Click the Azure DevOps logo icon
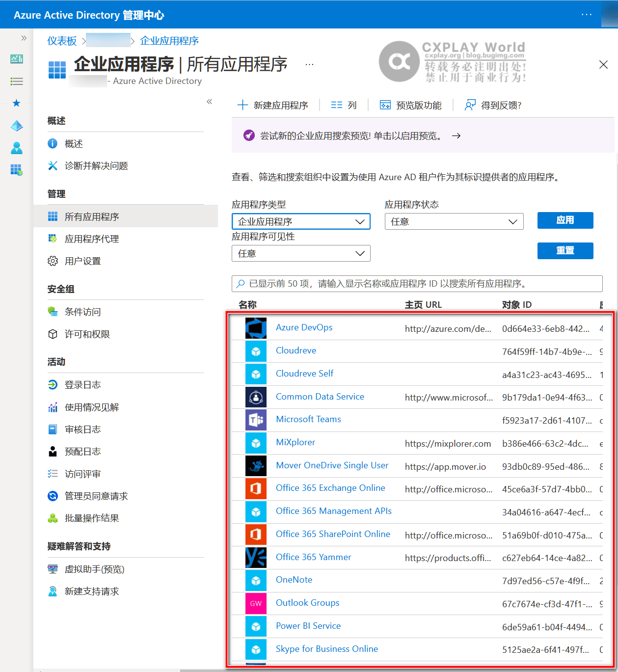The height and width of the screenshot is (672, 618). pyautogui.click(x=256, y=328)
